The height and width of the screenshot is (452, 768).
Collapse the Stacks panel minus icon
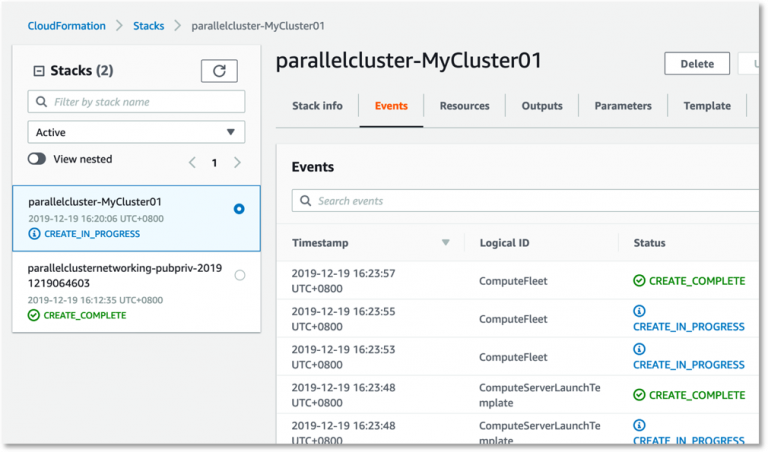[x=39, y=71]
